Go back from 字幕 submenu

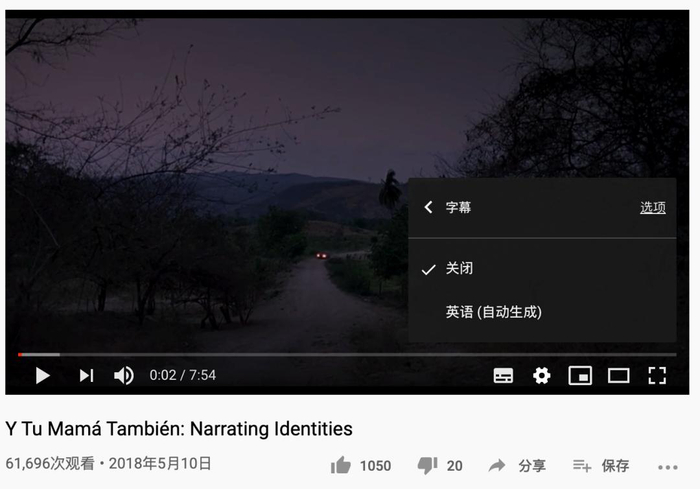click(428, 207)
